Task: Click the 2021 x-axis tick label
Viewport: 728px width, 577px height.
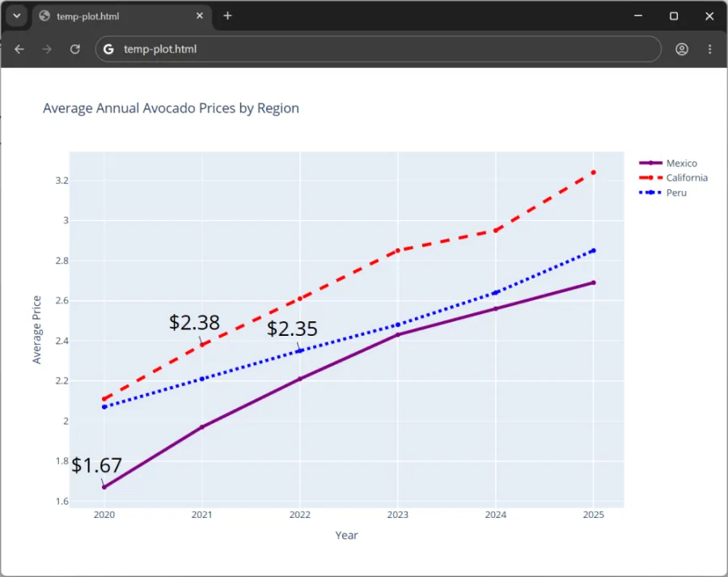Action: (x=202, y=515)
